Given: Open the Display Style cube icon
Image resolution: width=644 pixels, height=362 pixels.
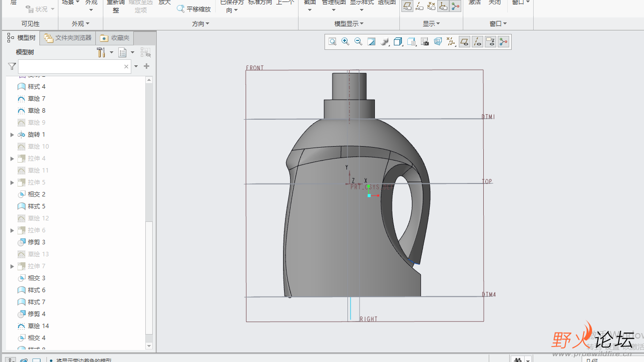Looking at the screenshot, I should coord(398,42).
